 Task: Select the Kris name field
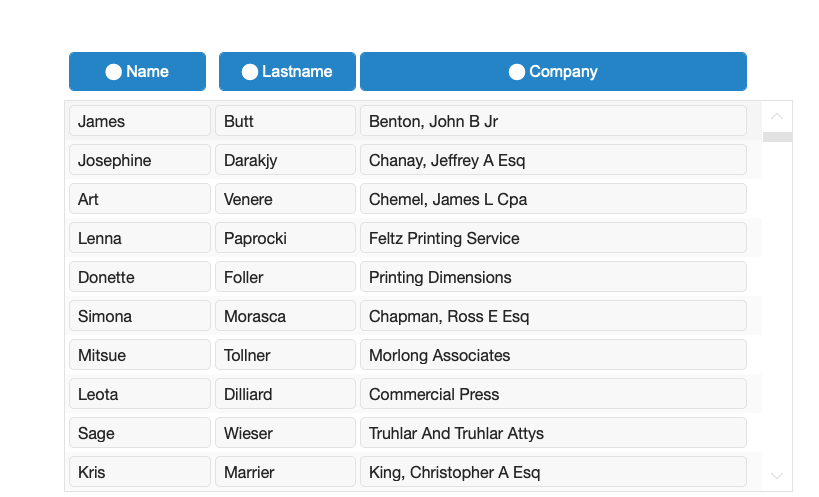(140, 472)
